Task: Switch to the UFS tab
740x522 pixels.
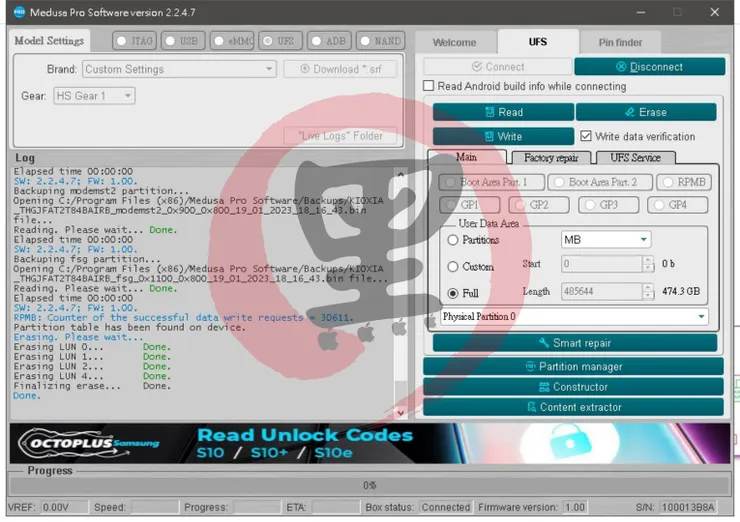Action: [x=538, y=42]
